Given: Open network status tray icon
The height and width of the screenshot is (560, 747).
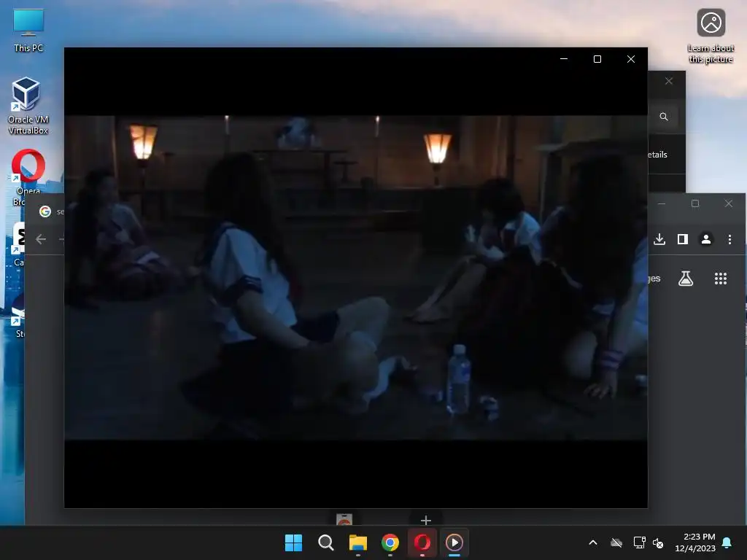Looking at the screenshot, I should [x=639, y=542].
